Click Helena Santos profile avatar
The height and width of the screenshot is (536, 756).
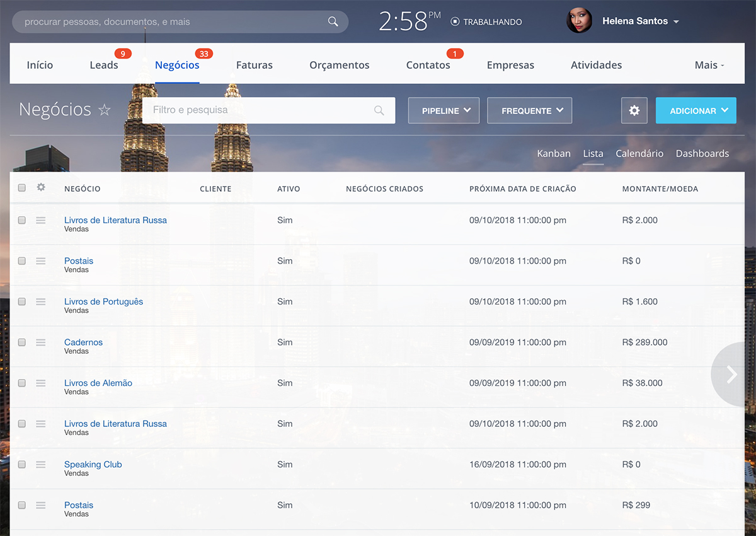tap(579, 21)
